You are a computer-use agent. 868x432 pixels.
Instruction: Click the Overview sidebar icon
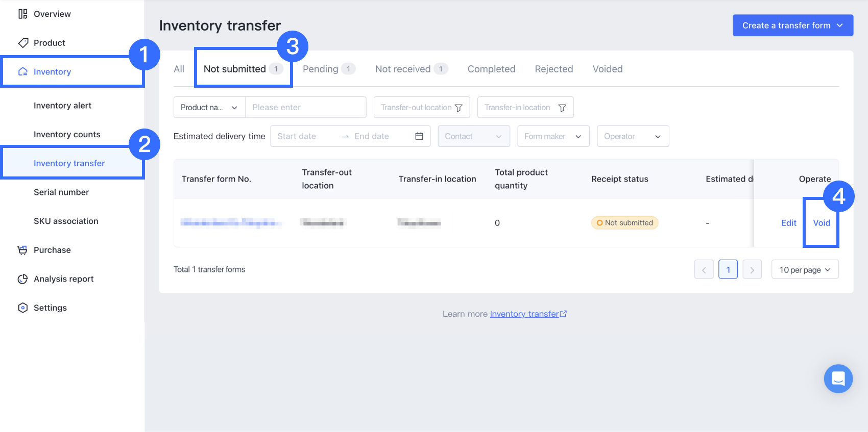22,14
